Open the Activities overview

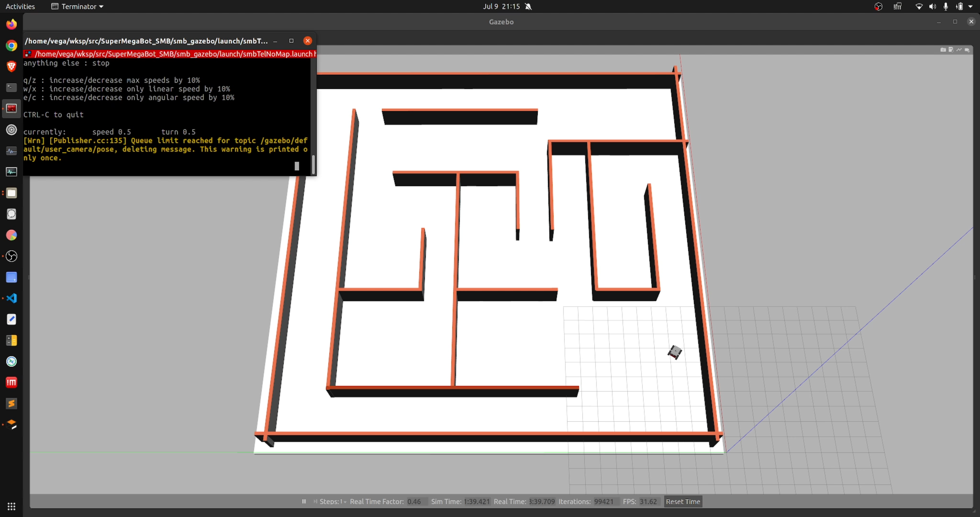point(20,6)
